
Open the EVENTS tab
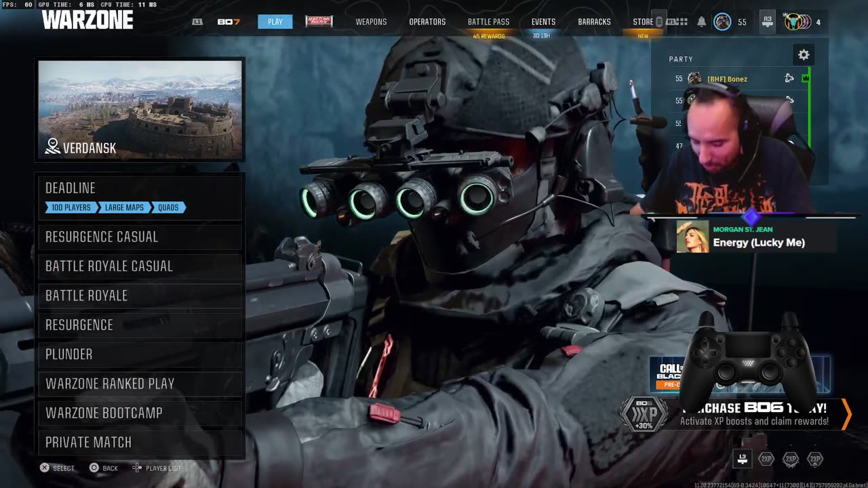[543, 22]
